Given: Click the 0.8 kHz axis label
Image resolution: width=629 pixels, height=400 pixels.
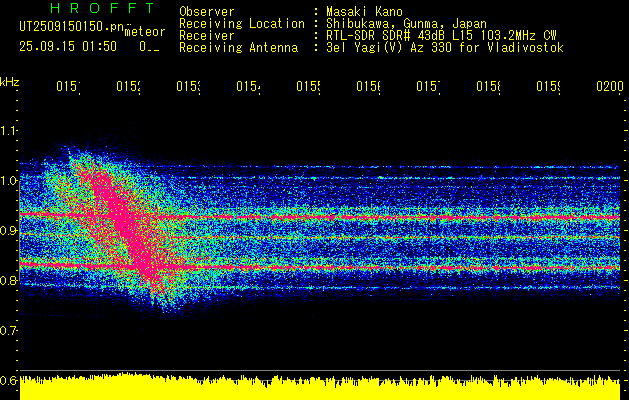Looking at the screenshot, I should [8, 280].
